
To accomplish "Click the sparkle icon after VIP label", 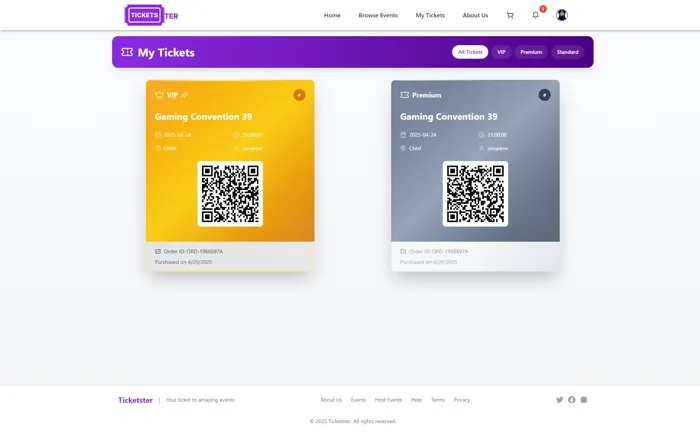I will pyautogui.click(x=184, y=95).
